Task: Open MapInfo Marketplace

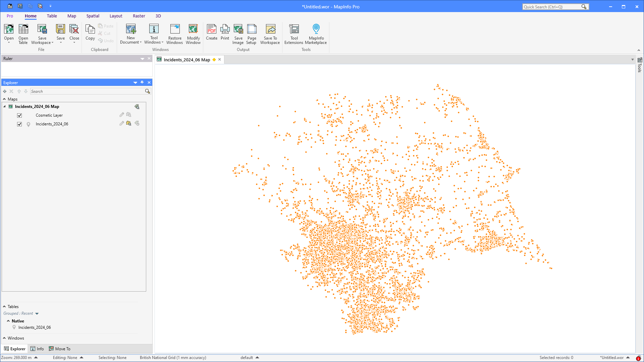Action: tap(316, 34)
